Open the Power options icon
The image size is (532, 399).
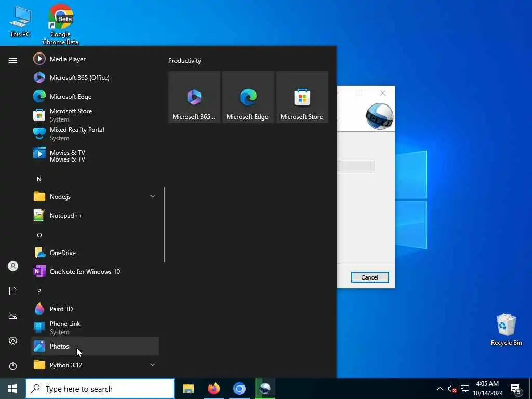(x=13, y=366)
